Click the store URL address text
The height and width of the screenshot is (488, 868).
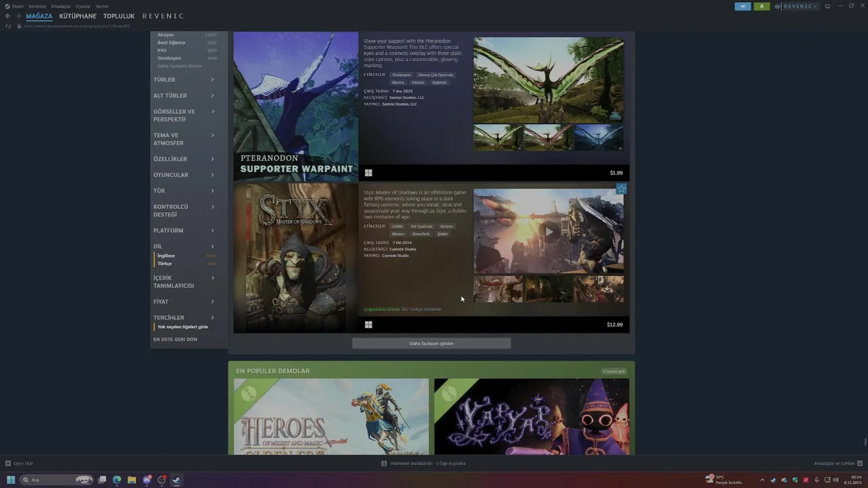[x=77, y=26]
